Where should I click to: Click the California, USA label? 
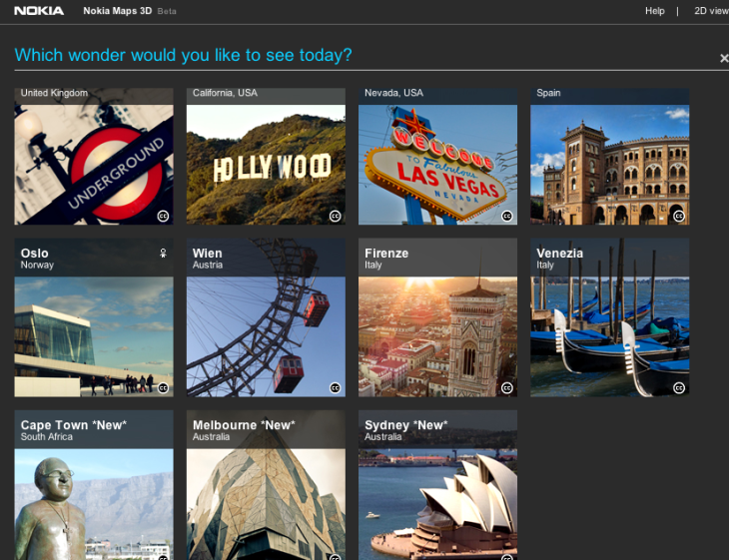point(225,93)
